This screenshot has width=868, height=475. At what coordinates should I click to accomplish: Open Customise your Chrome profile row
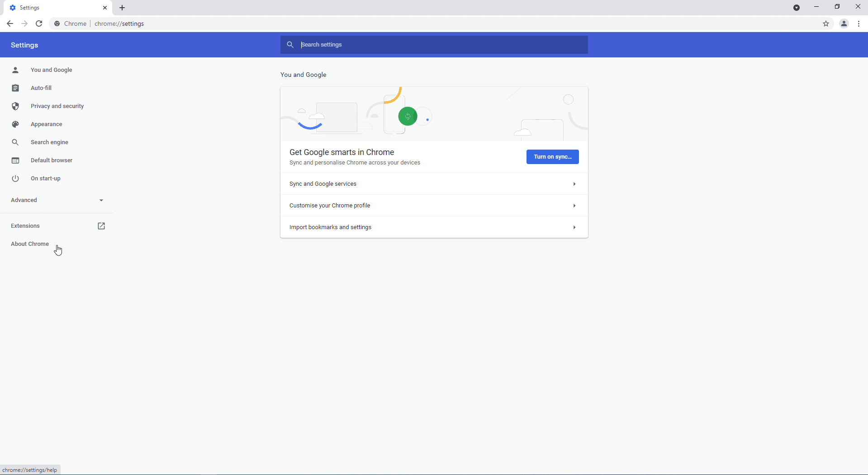coord(433,206)
